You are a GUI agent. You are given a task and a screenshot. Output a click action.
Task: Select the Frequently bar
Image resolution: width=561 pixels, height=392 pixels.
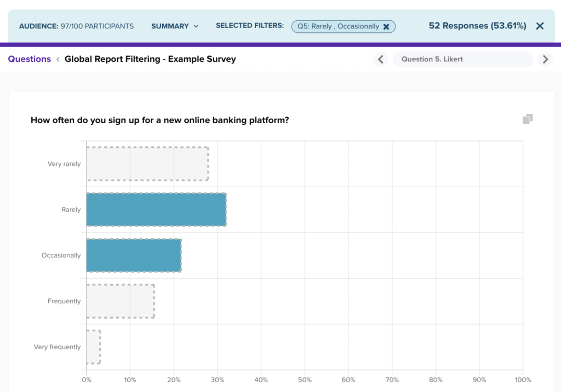[x=121, y=301]
